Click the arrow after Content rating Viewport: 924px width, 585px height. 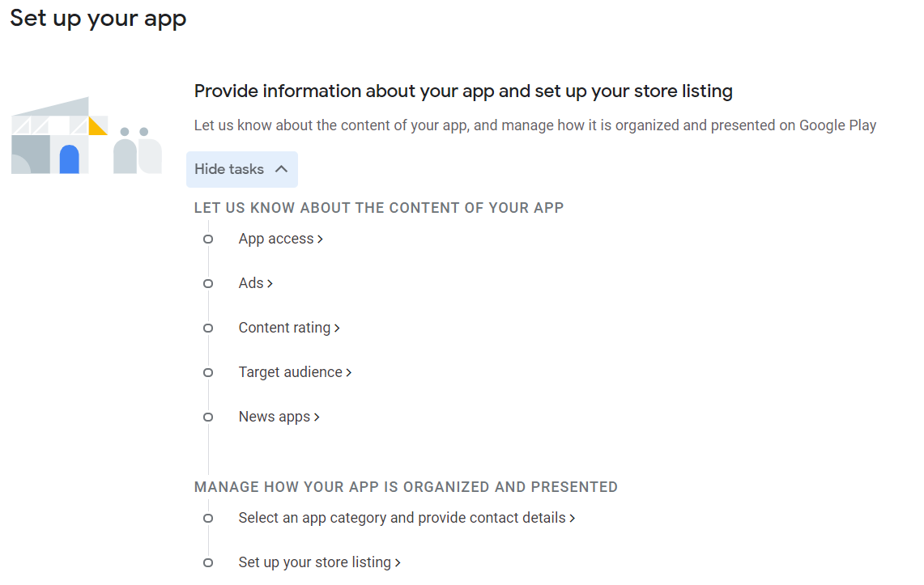click(x=337, y=329)
